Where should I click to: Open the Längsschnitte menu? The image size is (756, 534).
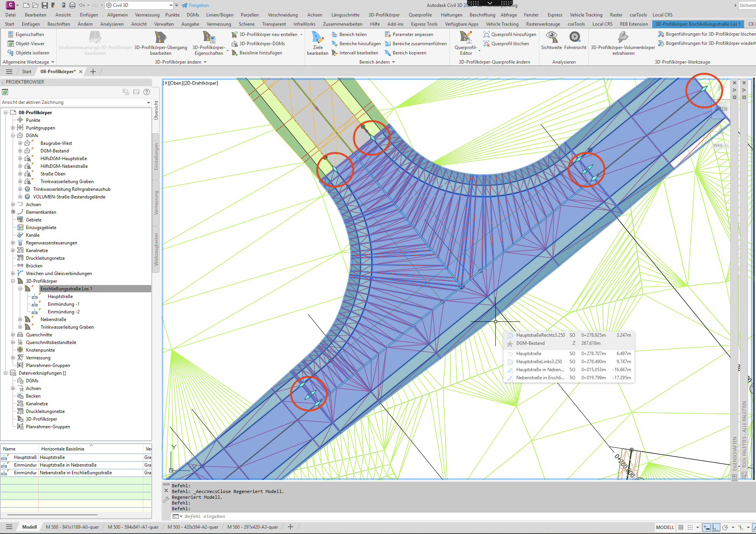coord(345,15)
